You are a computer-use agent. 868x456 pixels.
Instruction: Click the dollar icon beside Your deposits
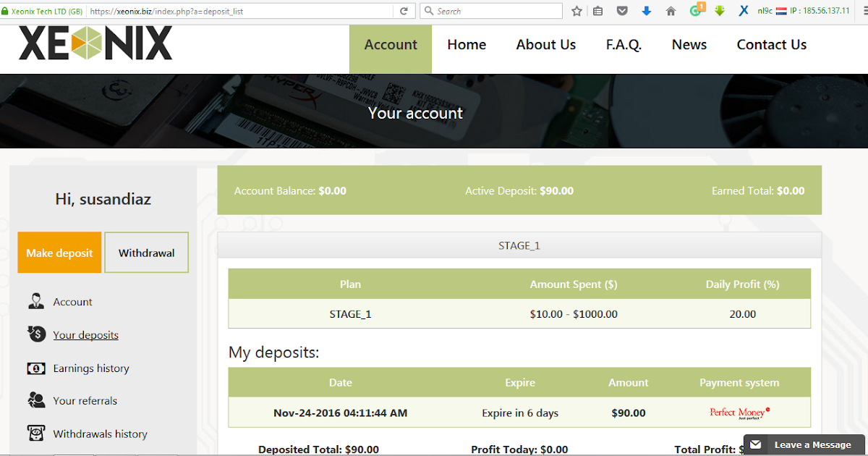point(36,334)
